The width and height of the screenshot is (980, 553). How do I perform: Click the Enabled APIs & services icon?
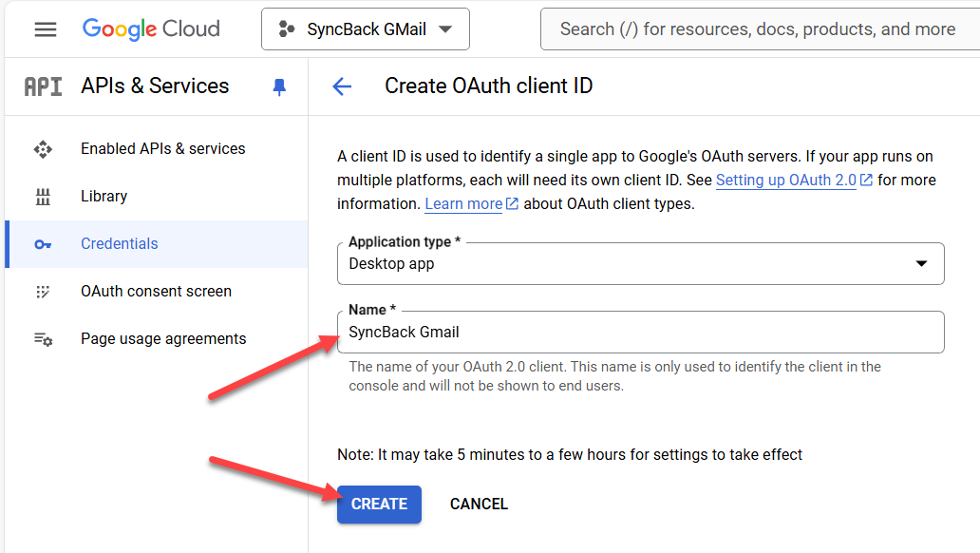(43, 149)
